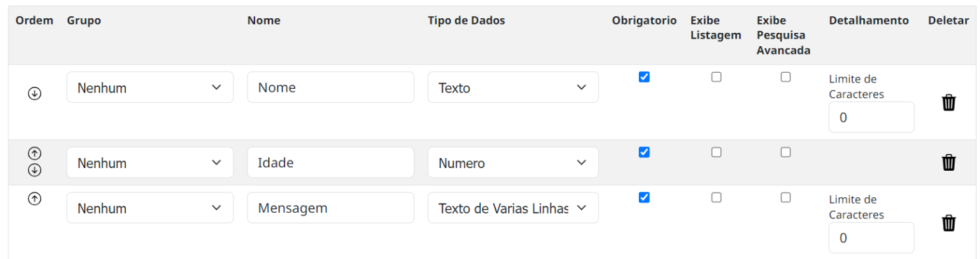980x259 pixels.
Task: Click the Idade name field
Action: point(331,162)
